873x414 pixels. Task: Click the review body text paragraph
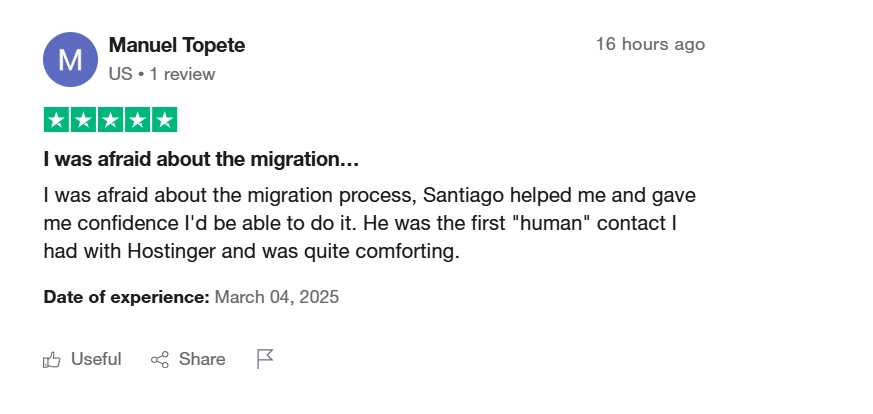[370, 222]
